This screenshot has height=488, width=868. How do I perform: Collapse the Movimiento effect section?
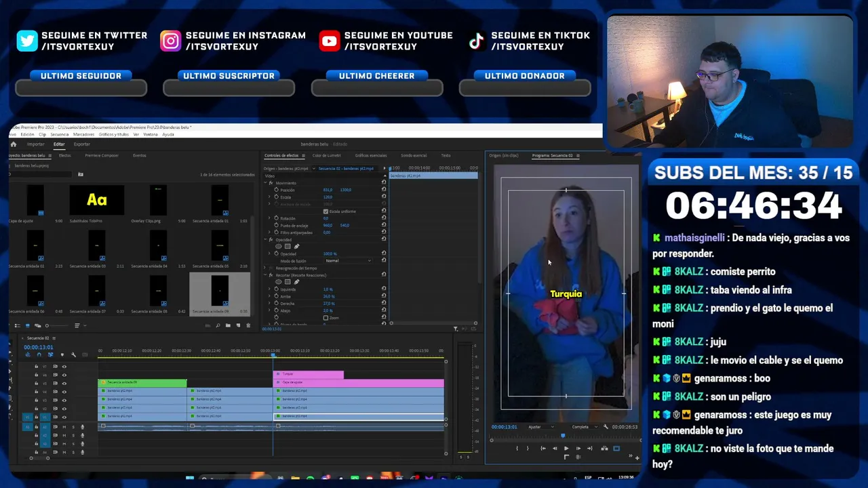[265, 183]
